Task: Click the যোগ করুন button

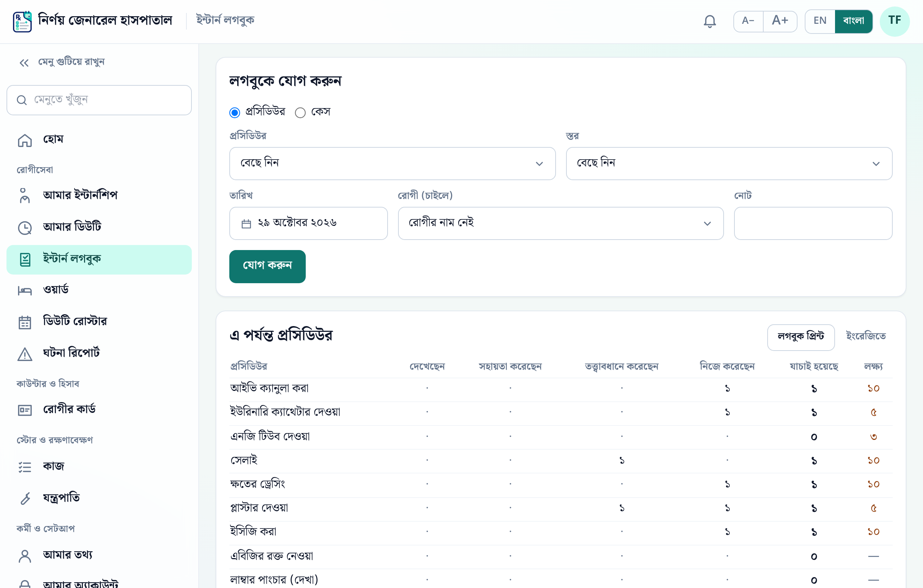Action: (267, 267)
